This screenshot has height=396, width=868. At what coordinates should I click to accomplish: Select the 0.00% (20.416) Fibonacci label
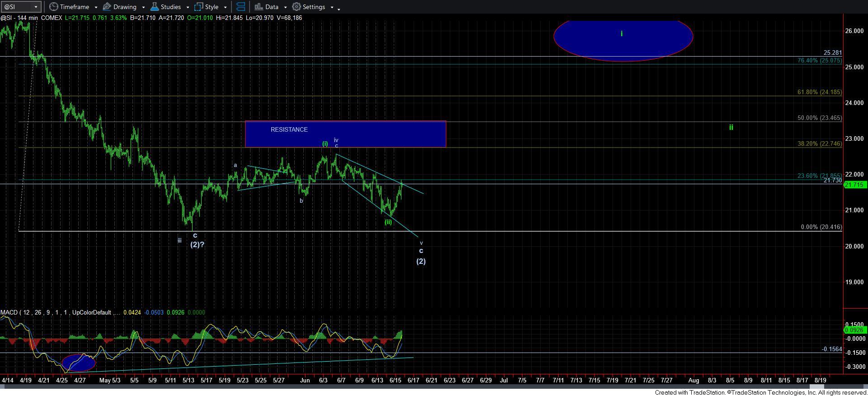tap(821, 227)
